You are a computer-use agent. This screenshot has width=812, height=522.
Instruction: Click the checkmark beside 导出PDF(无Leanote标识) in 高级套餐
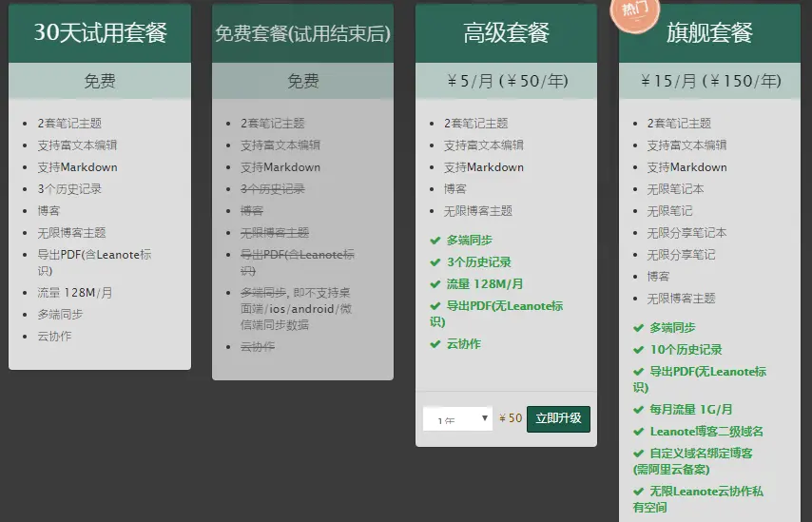[x=435, y=305]
